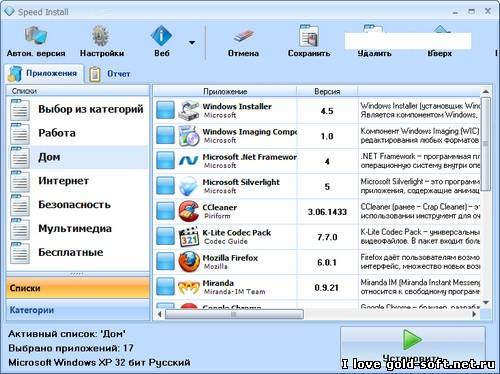The height and width of the screenshot is (374, 500).
Task: Click the vertical scrollbar down arrow
Action: click(486, 303)
